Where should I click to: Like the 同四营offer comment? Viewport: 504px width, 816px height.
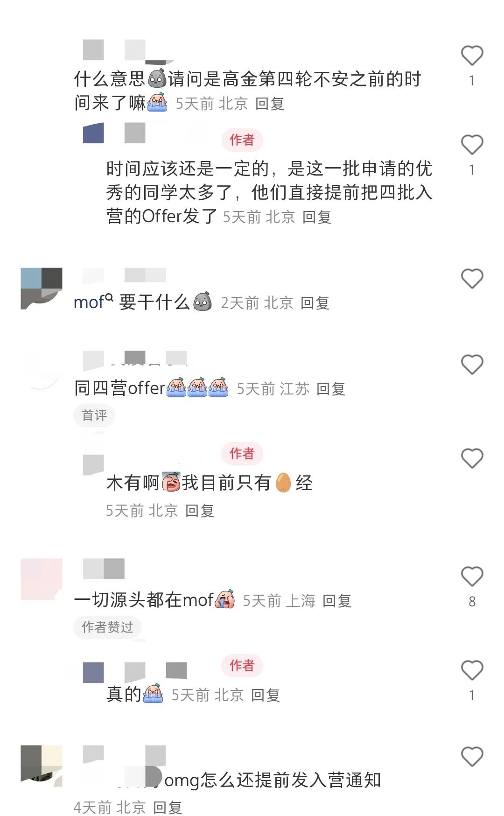pos(472,365)
